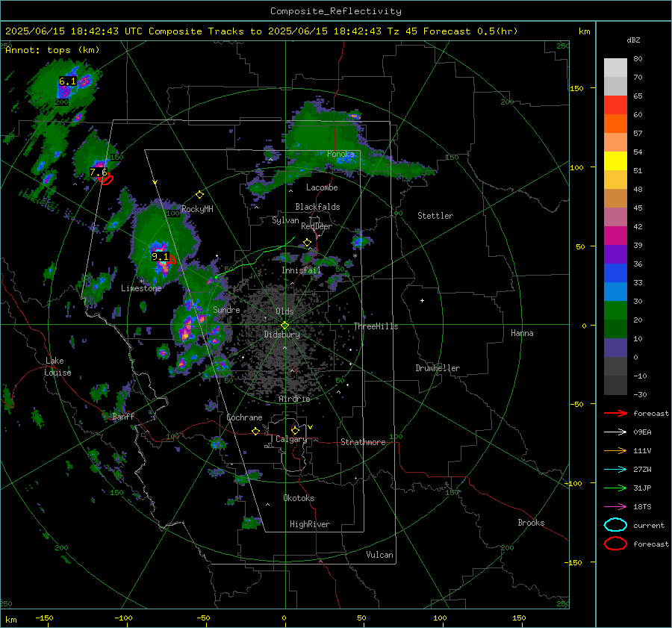Viewport: 672px width, 628px height.
Task: Click the blue 36 dBZ color swatch
Action: click(x=615, y=273)
